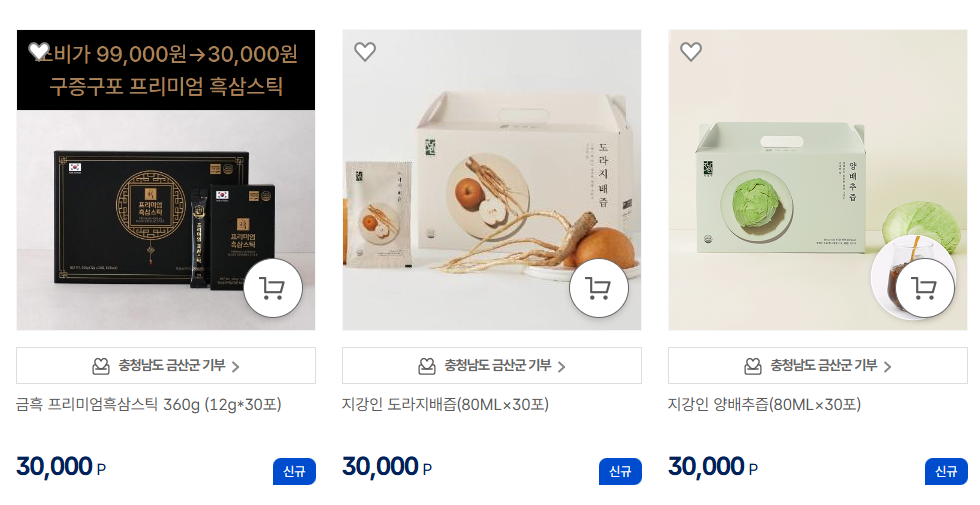The image size is (980, 505).
Task: Open 충청남도 금산군 기부 under 도라지배즙
Action: click(x=492, y=366)
